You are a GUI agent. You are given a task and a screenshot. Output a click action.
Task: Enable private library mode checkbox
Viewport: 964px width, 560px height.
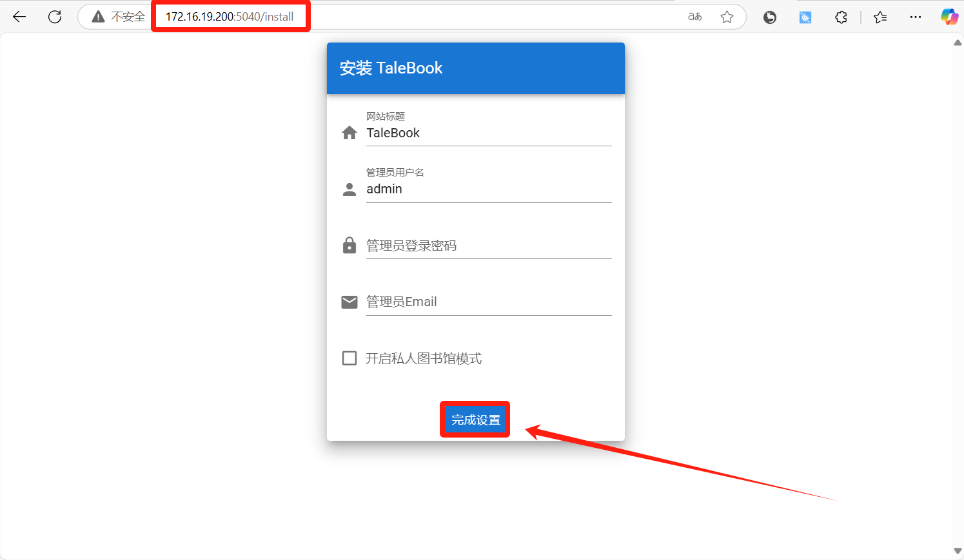(x=349, y=358)
